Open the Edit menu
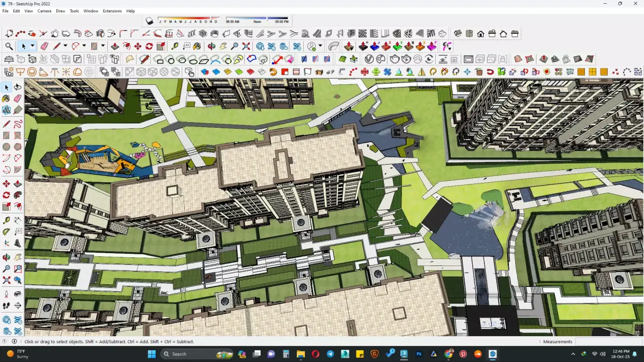This screenshot has height=362, width=644. 17,11
